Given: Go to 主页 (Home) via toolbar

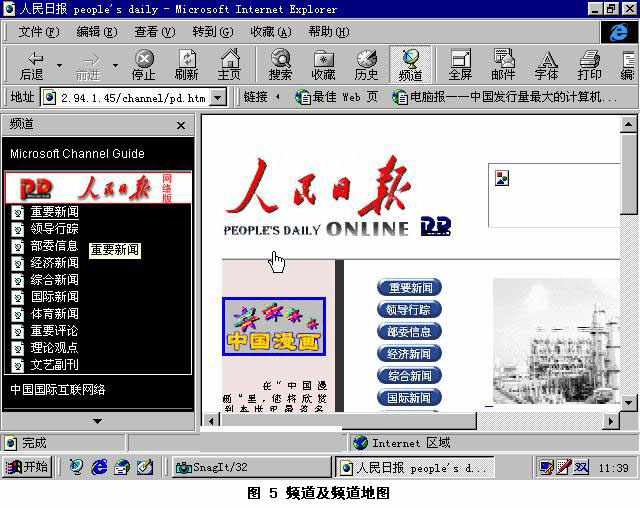Looking at the screenshot, I should 229,65.
